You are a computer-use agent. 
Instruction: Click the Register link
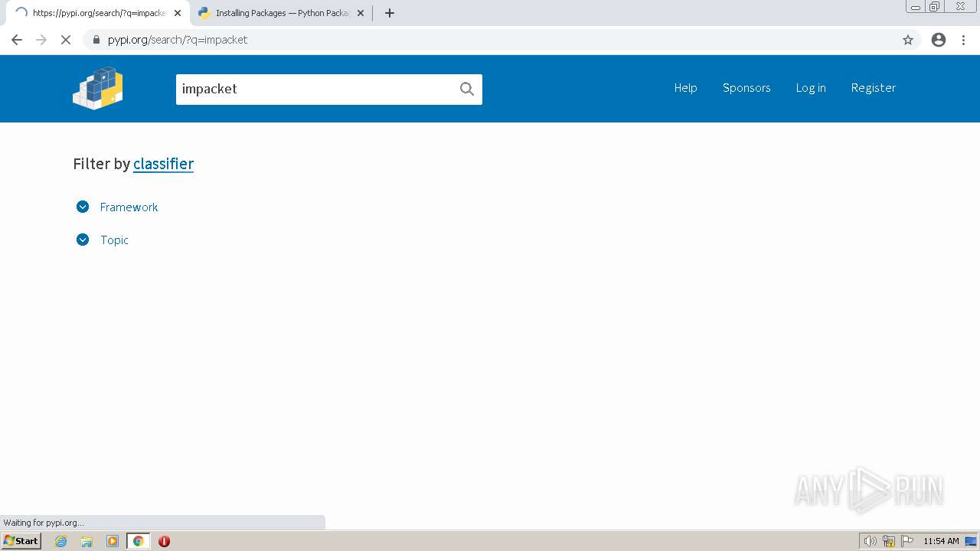click(874, 88)
